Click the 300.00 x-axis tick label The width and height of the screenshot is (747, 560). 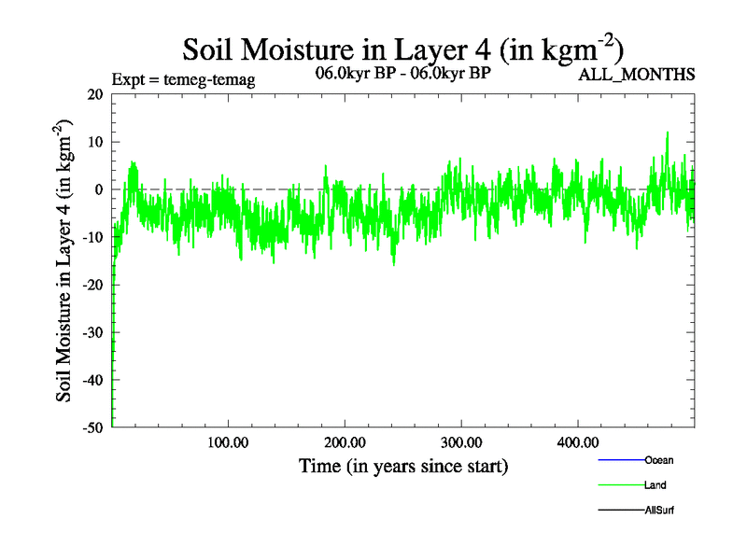click(461, 441)
